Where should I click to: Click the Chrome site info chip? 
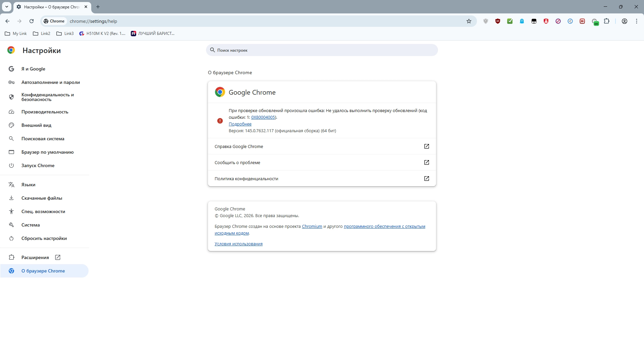(54, 21)
